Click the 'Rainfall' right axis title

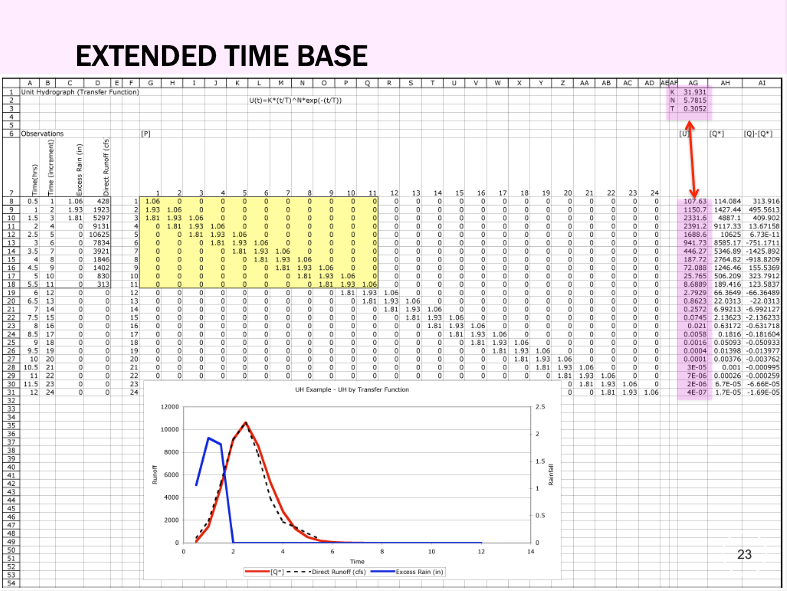pyautogui.click(x=551, y=475)
